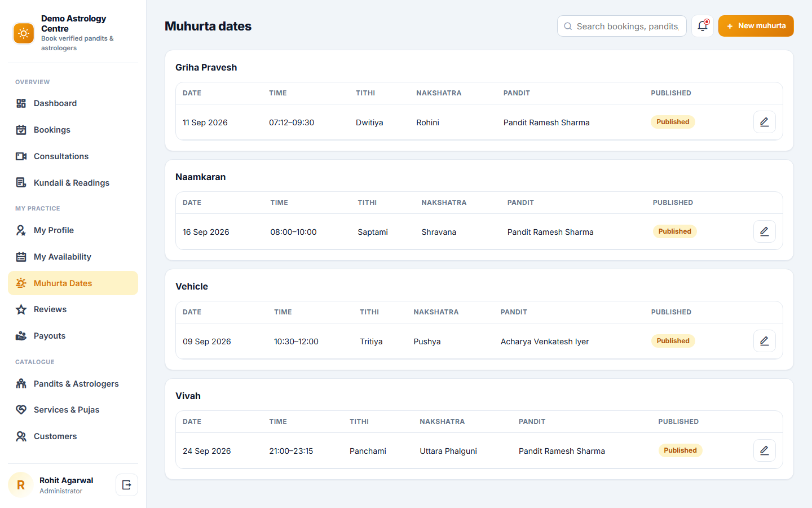Open Reviews label in sidebar
The height and width of the screenshot is (508, 812).
[x=50, y=309]
